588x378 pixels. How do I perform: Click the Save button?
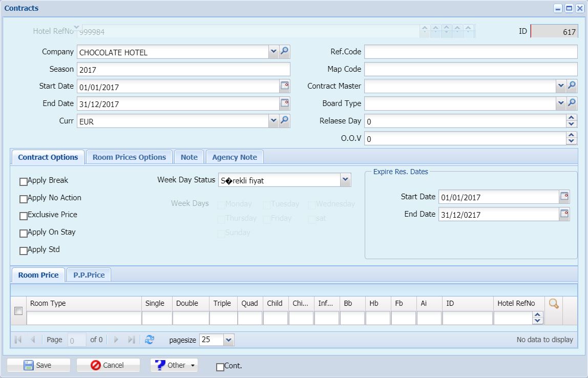coord(38,365)
